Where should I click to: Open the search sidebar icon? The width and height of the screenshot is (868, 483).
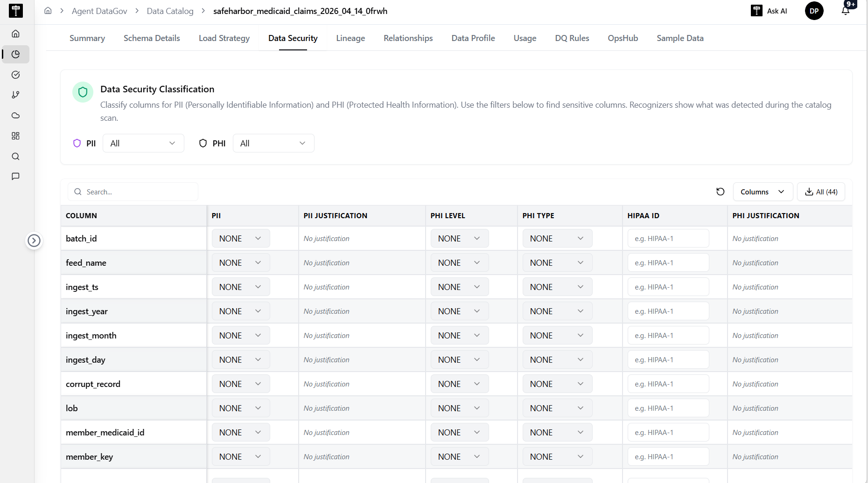pyautogui.click(x=15, y=156)
